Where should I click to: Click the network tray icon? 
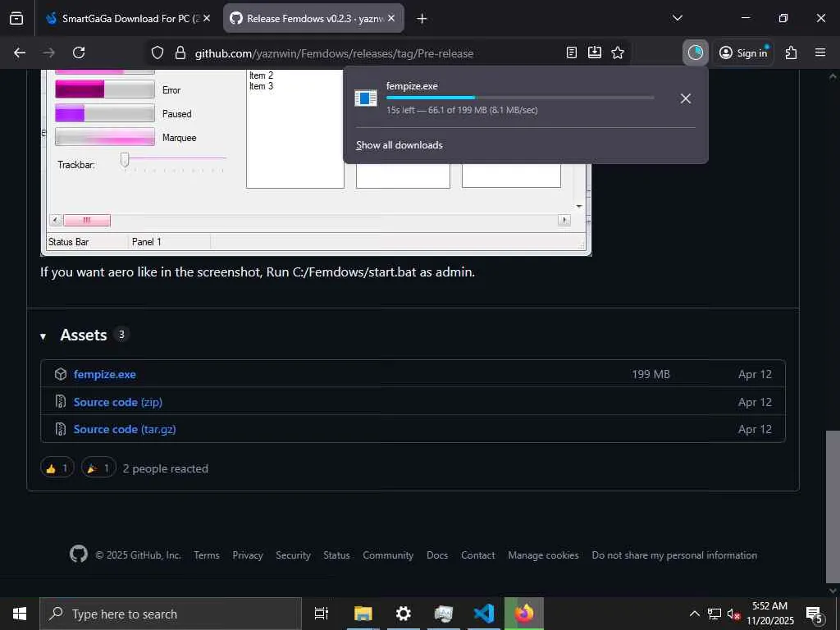pyautogui.click(x=714, y=614)
